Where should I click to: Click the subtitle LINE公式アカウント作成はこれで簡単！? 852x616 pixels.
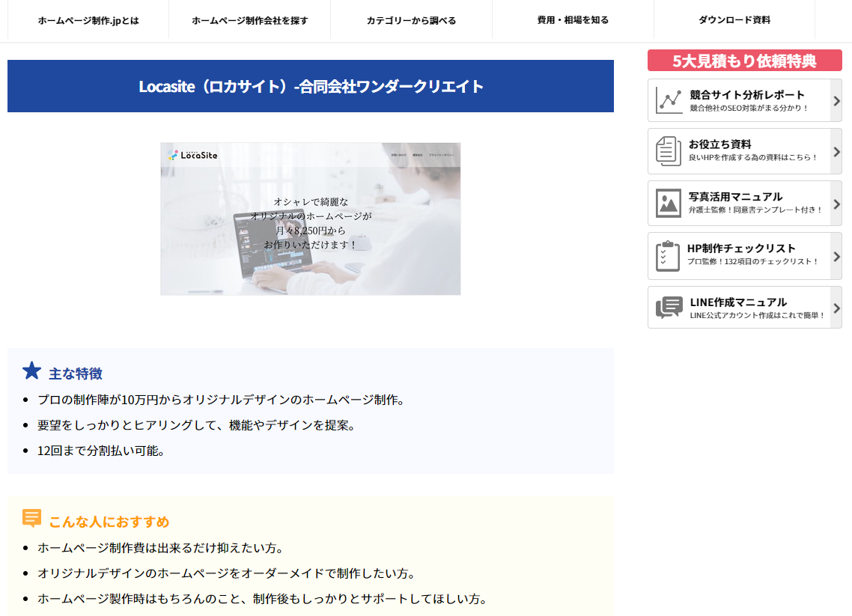(758, 315)
